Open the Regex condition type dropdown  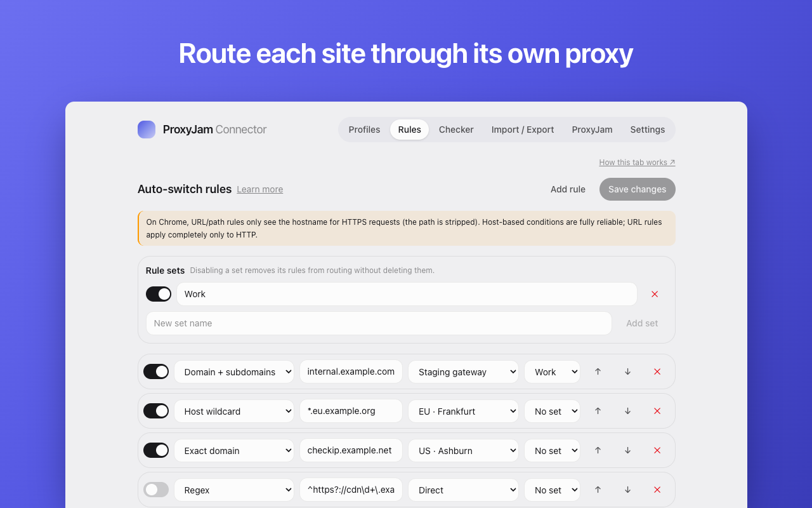click(234, 490)
